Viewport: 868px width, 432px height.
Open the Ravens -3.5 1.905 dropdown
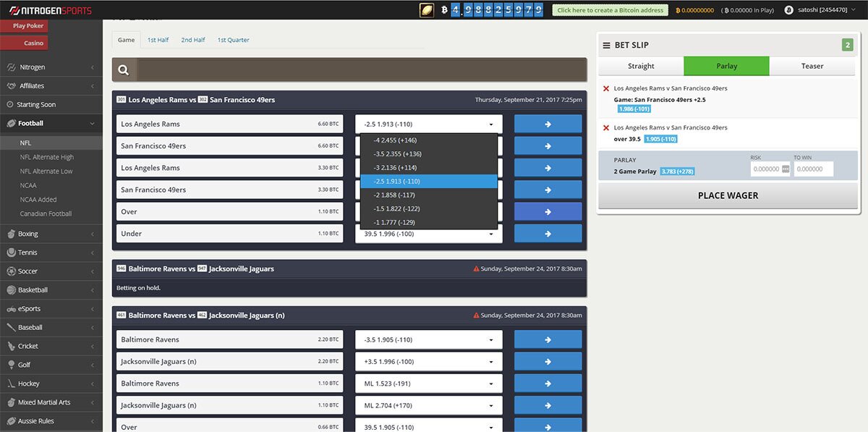tap(429, 339)
